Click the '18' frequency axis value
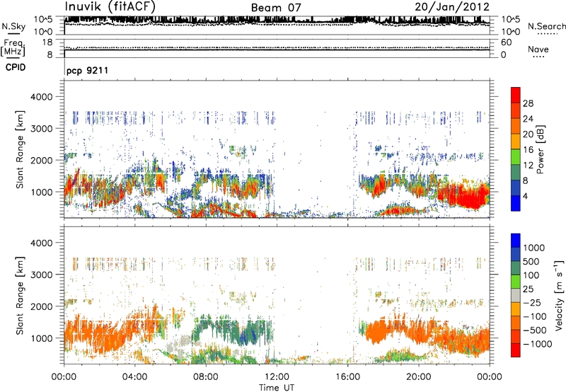 [x=47, y=42]
